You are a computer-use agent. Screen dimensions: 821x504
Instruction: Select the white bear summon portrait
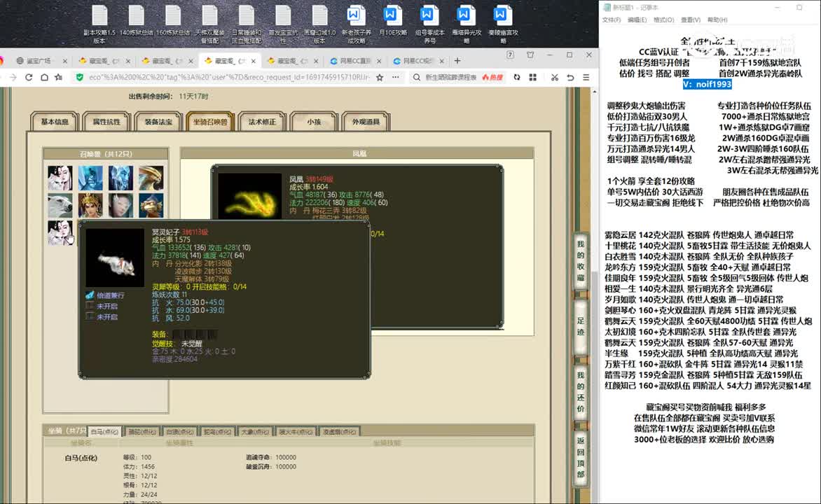(60, 205)
